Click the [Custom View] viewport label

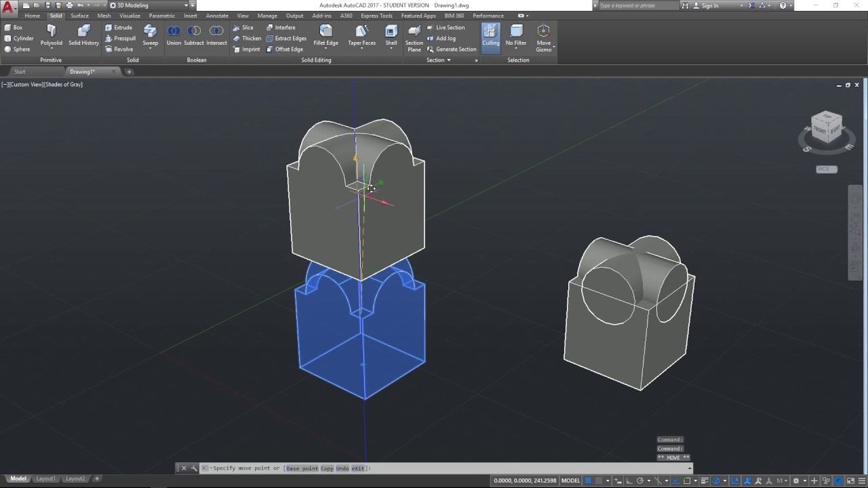pos(26,85)
